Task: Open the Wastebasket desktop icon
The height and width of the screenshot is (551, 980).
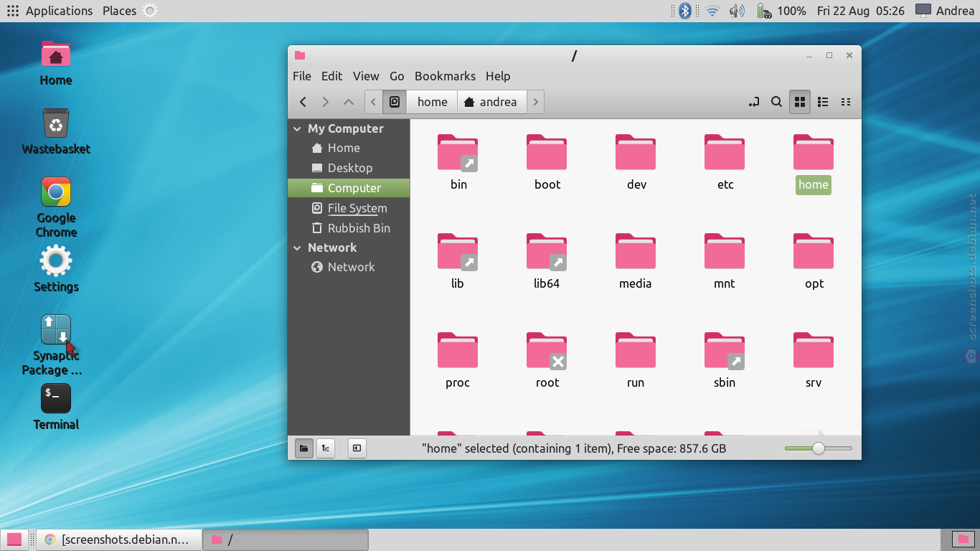Action: pos(56,132)
